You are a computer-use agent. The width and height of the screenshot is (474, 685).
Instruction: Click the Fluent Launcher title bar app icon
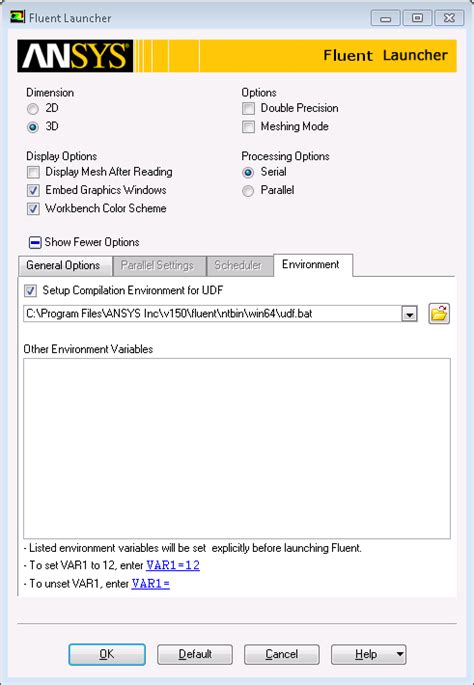17,17
